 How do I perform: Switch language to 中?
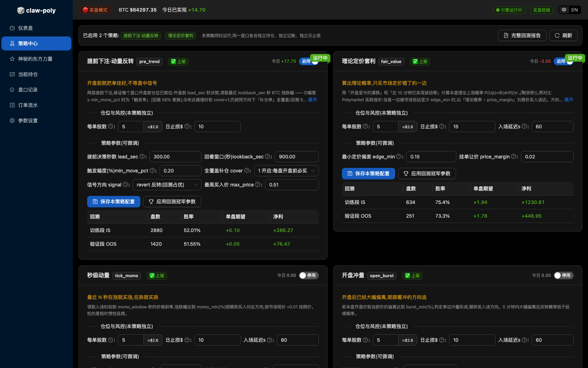pyautogui.click(x=564, y=10)
